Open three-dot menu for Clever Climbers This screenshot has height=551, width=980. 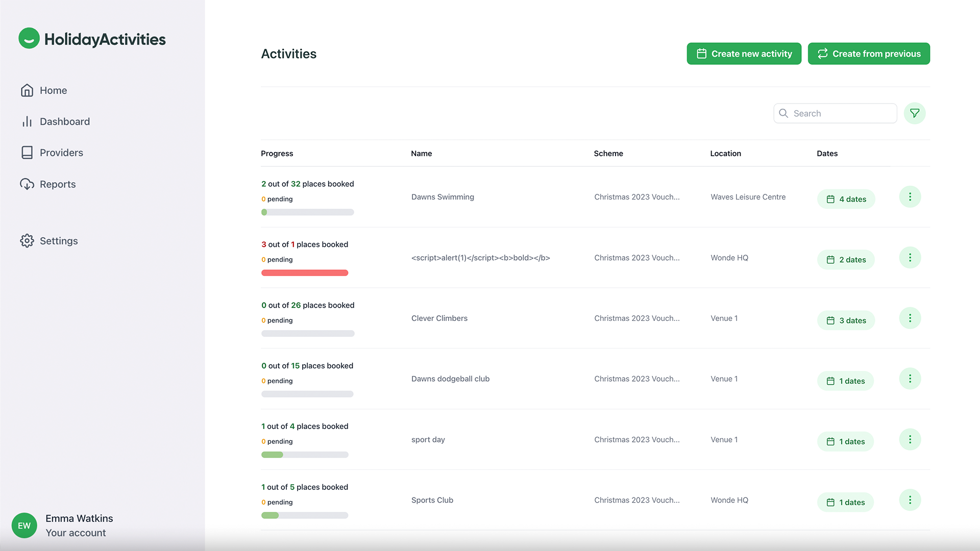[x=910, y=318]
